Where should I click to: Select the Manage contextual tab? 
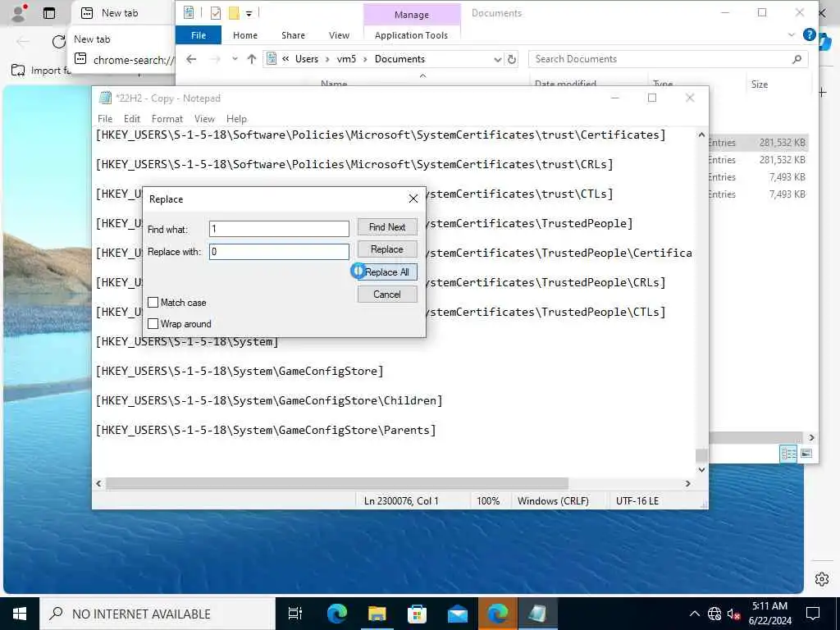(x=412, y=15)
